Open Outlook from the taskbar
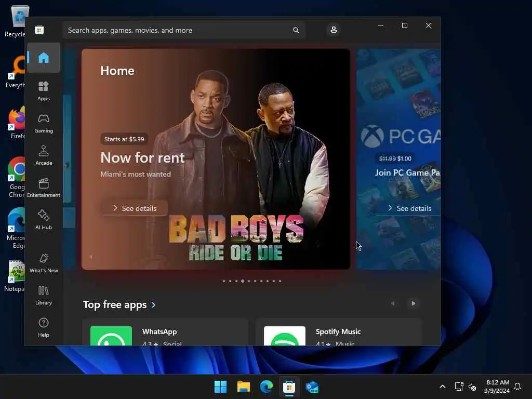This screenshot has height=399, width=532. click(x=312, y=387)
